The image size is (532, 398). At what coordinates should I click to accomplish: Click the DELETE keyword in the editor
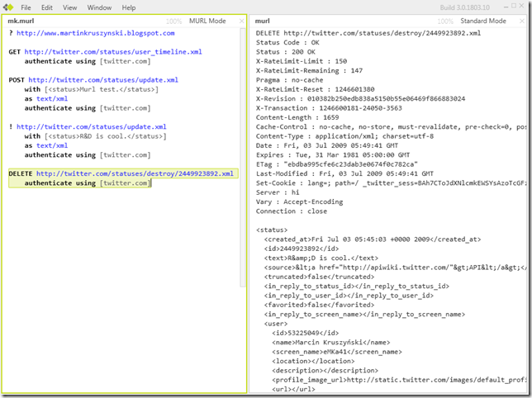pyautogui.click(x=21, y=173)
